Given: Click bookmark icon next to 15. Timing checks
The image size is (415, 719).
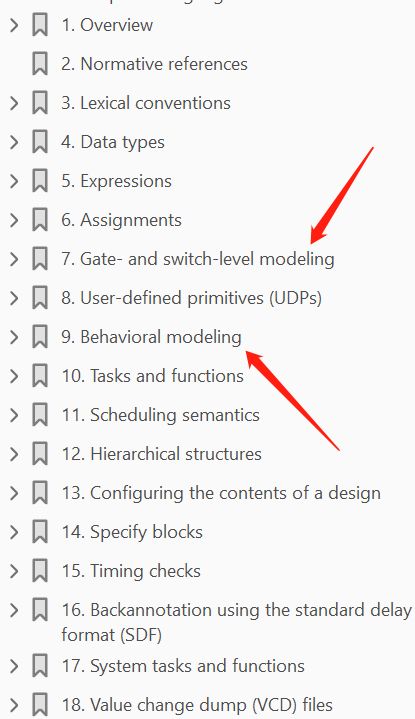Looking at the screenshot, I should [40, 570].
